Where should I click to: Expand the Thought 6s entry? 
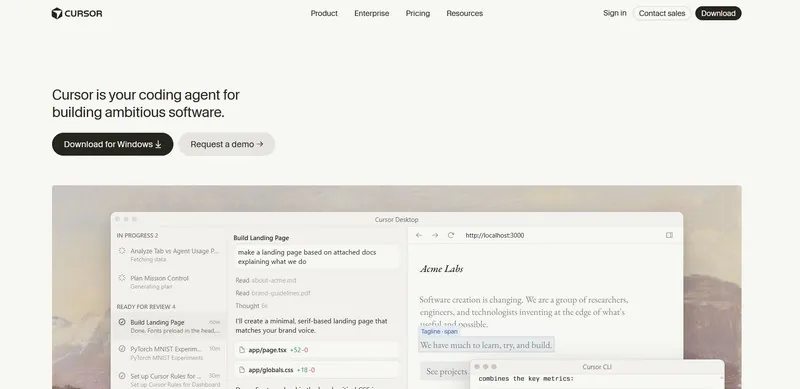(x=252, y=306)
